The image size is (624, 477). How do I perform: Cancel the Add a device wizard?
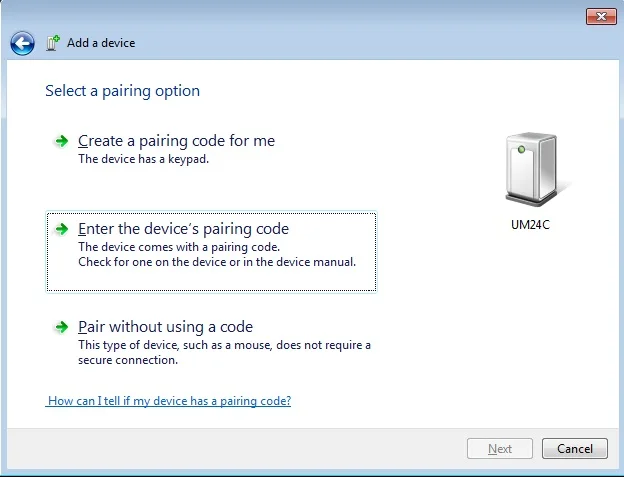point(575,449)
